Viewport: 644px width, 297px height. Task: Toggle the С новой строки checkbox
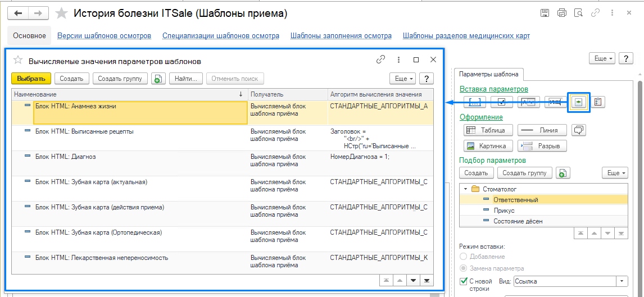464,281
